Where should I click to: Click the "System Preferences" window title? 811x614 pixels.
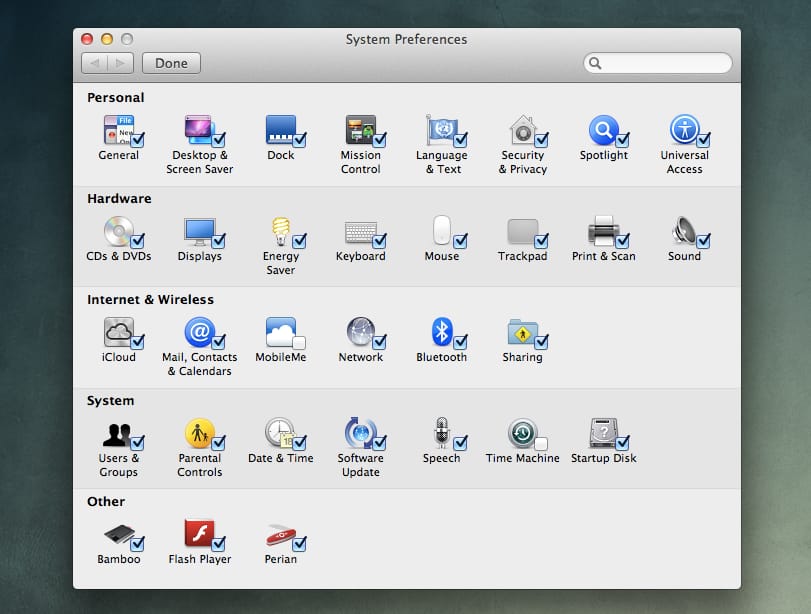coord(407,39)
